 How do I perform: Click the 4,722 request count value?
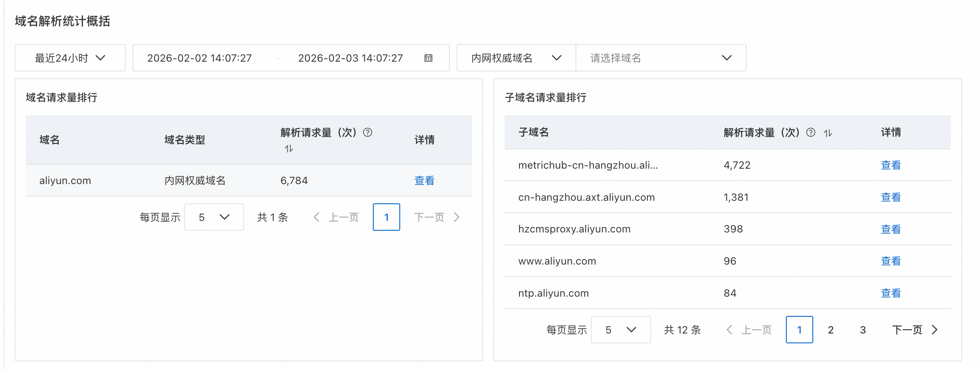[x=737, y=165]
